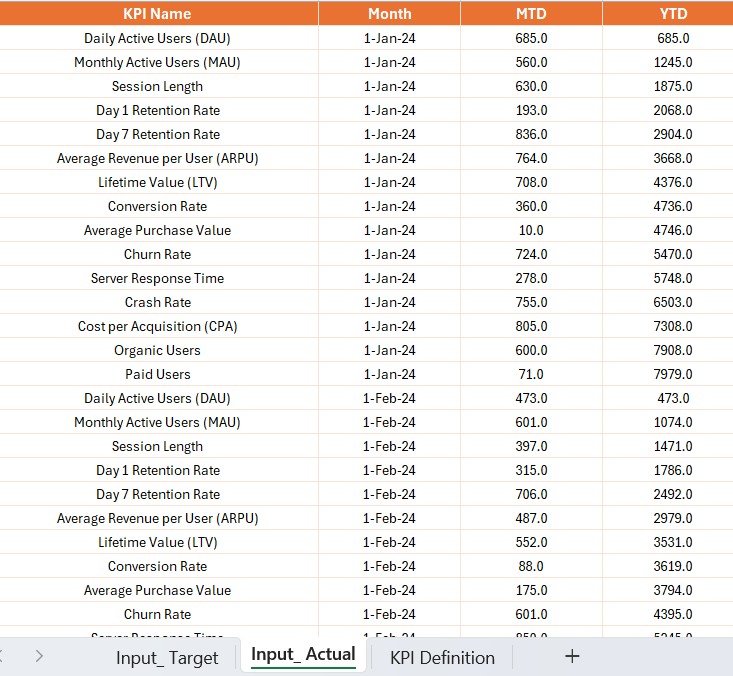Click YTD value 4746.0

[673, 230]
